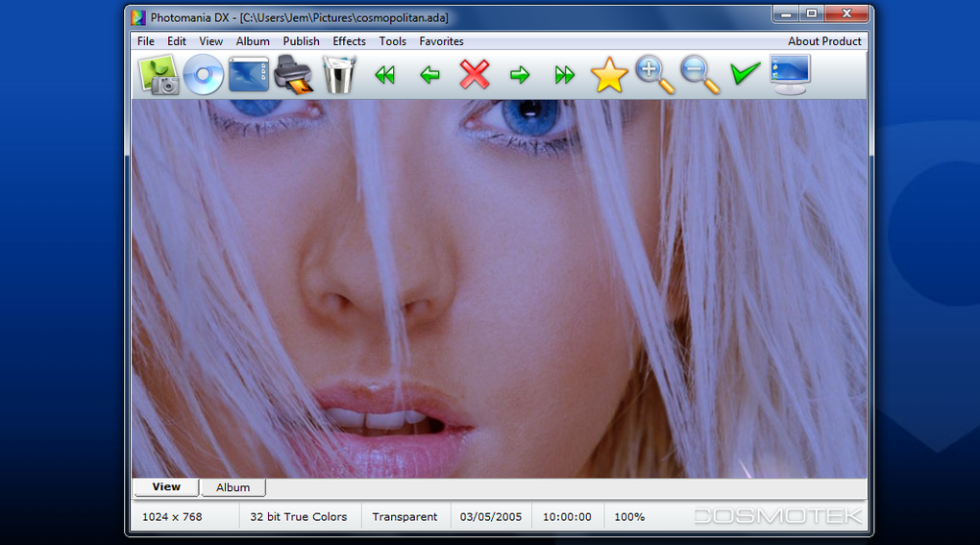Click the 100% zoom status entry

click(629, 517)
